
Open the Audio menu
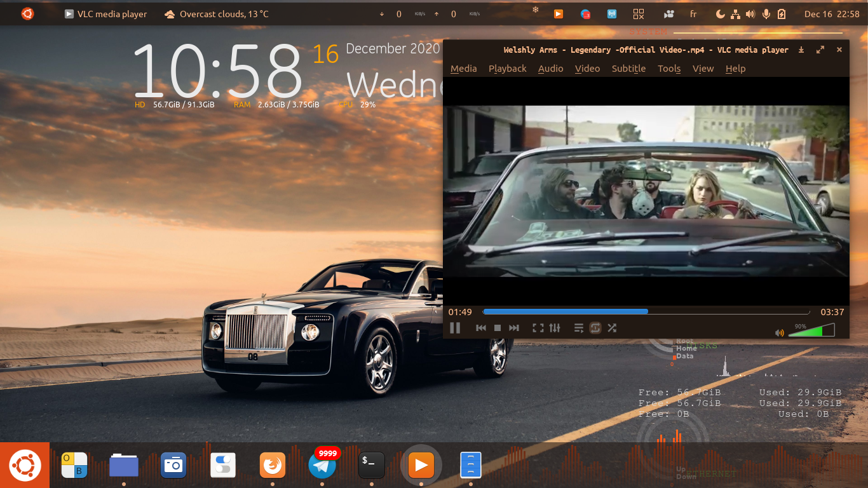click(x=551, y=69)
